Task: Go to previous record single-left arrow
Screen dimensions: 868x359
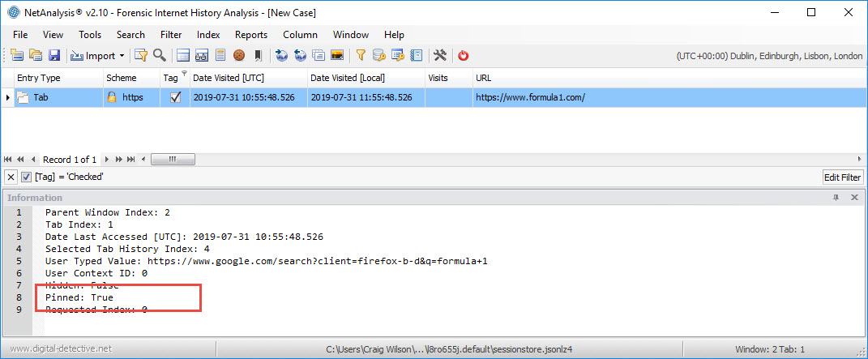Action: pyautogui.click(x=34, y=160)
